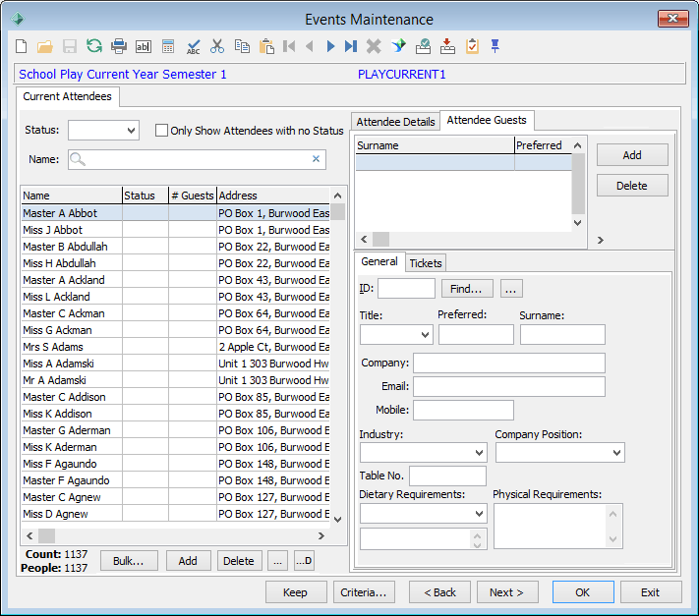The image size is (699, 616).
Task: Open a record with the folder icon
Action: pos(45,46)
